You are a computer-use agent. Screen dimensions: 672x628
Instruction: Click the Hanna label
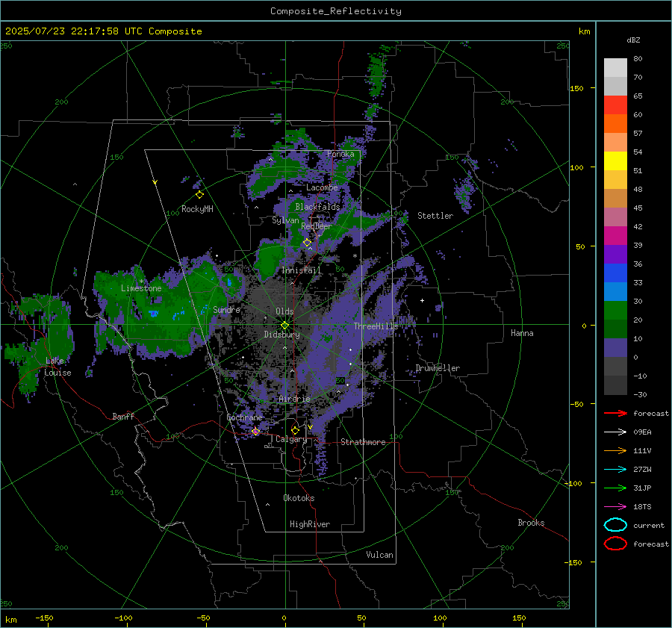coord(522,333)
